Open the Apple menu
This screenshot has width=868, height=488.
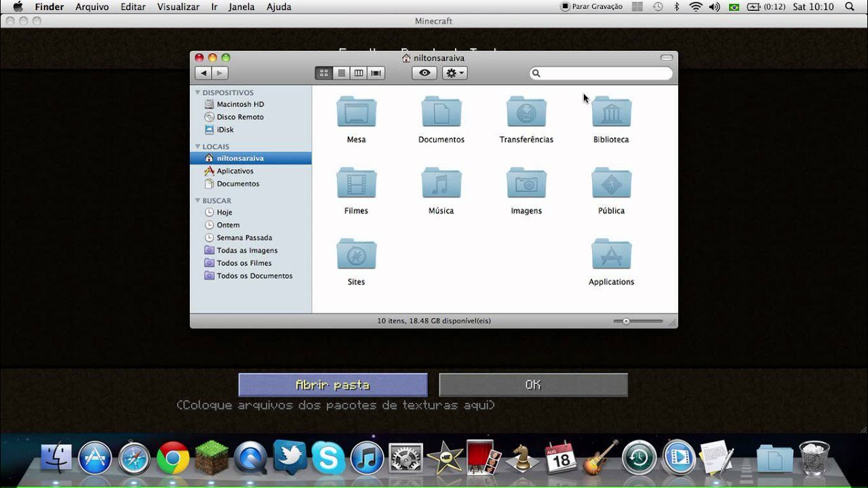point(18,7)
